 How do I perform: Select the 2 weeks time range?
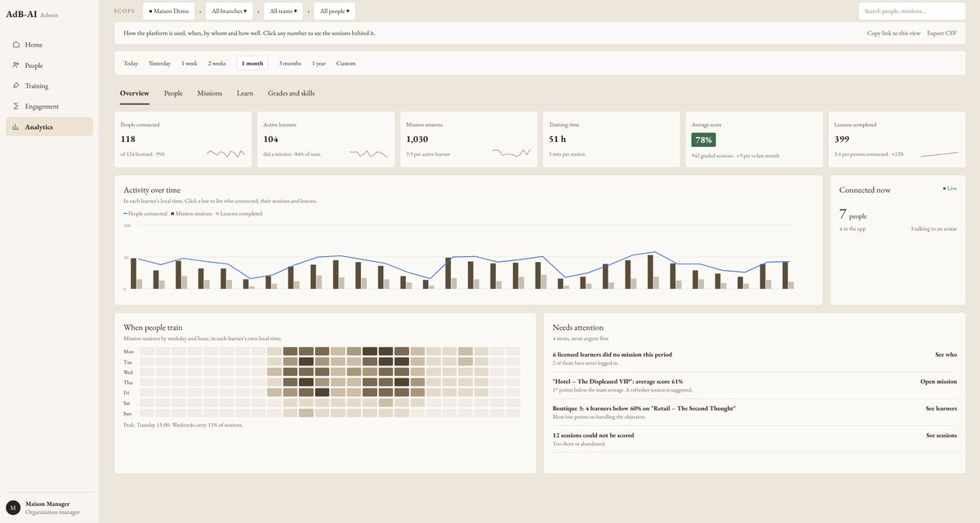pos(217,63)
